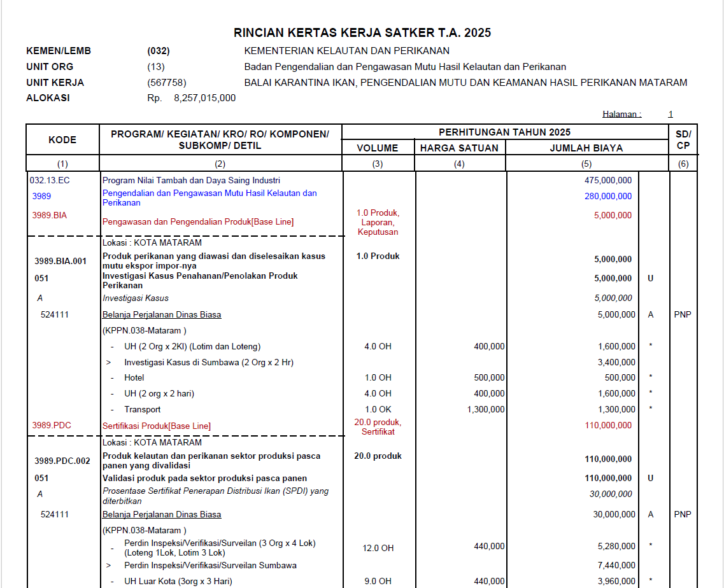The width and height of the screenshot is (724, 588).
Task: Click the SD/CP column header
Action: [x=683, y=140]
